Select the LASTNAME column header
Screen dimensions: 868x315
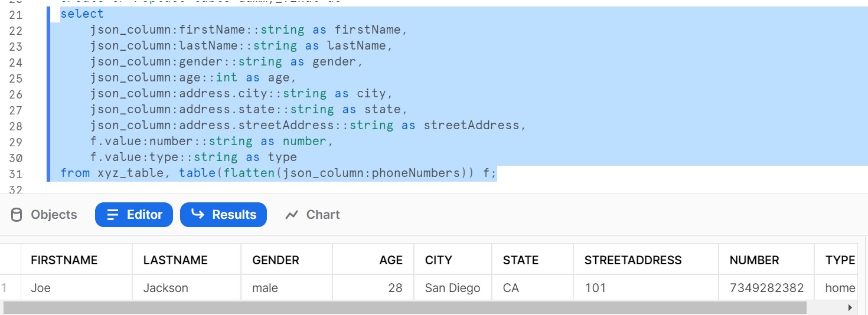pyautogui.click(x=175, y=260)
